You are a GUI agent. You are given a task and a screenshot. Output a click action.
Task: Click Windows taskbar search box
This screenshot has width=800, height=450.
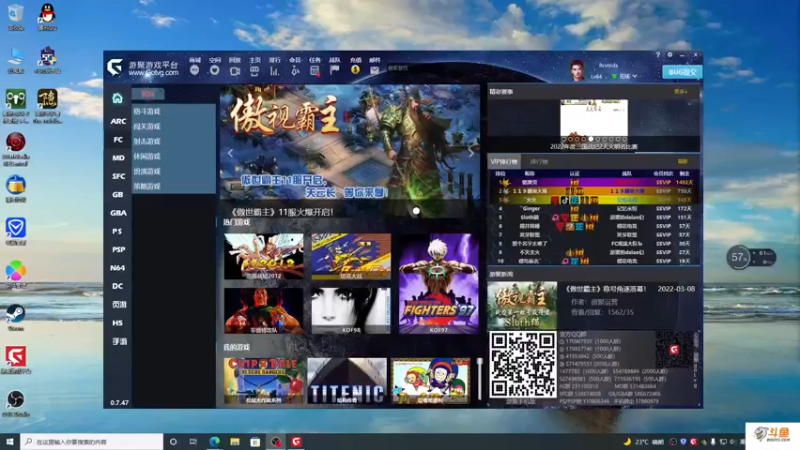click(x=92, y=442)
